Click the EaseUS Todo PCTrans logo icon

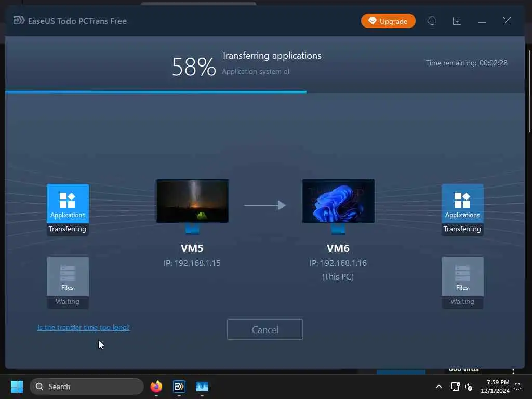tap(19, 21)
